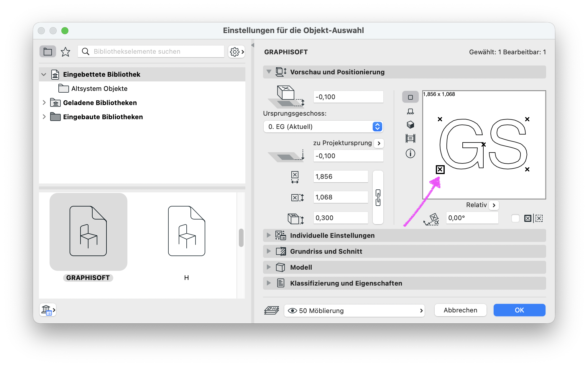This screenshot has height=367, width=588.
Task: Click the library manager icon
Action: point(48,310)
